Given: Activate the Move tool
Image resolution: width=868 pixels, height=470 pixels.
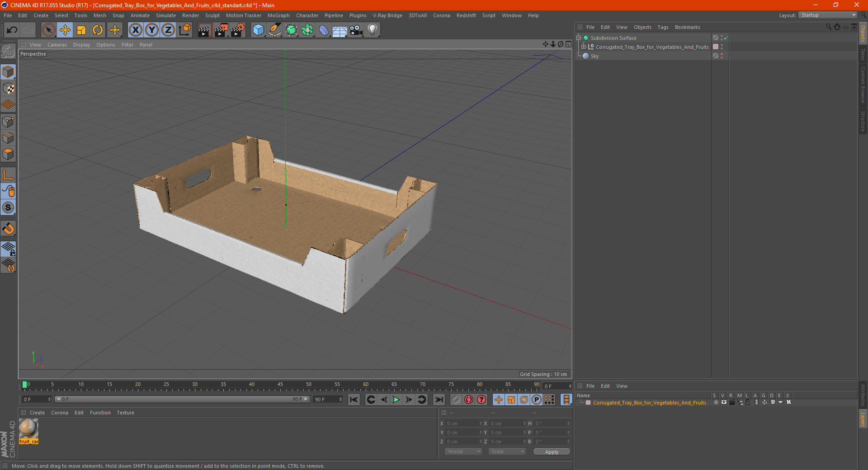Looking at the screenshot, I should coord(65,30).
